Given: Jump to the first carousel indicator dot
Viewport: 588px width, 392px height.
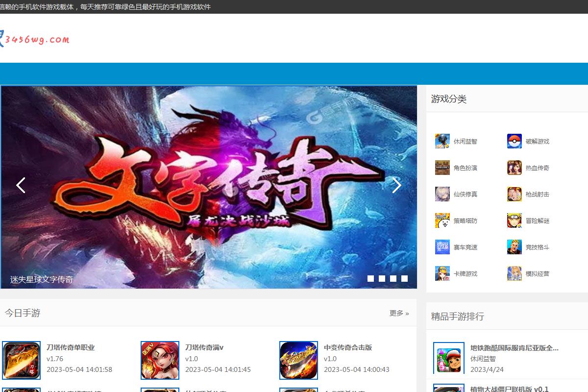Looking at the screenshot, I should click(x=371, y=278).
